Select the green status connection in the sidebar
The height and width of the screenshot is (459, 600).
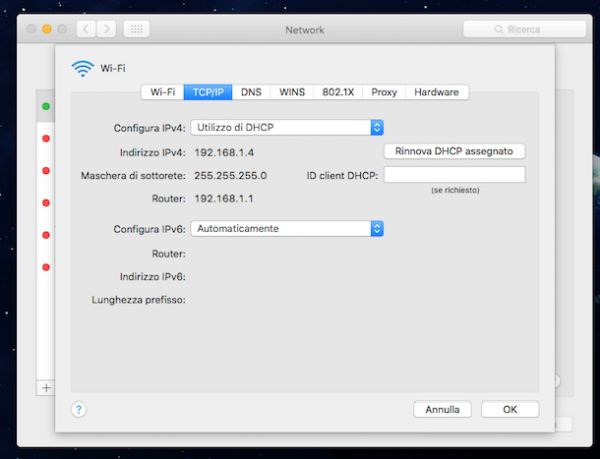(45, 106)
